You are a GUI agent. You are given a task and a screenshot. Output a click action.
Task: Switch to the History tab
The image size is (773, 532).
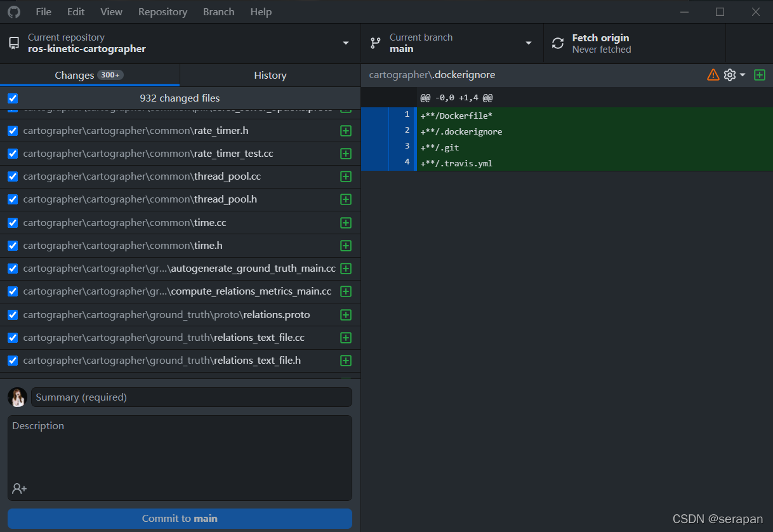pyautogui.click(x=270, y=75)
